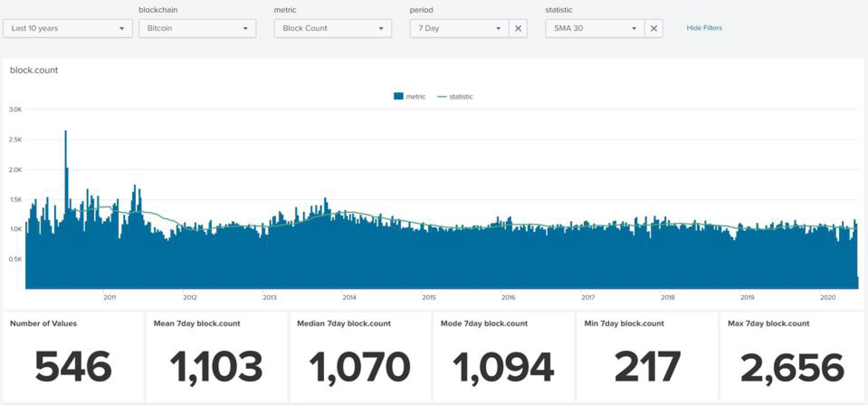
Task: Click the statistic filter label
Action: (559, 10)
